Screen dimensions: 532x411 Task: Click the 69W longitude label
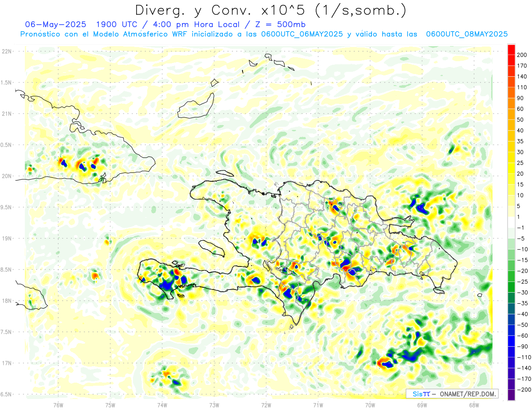tap(422, 405)
